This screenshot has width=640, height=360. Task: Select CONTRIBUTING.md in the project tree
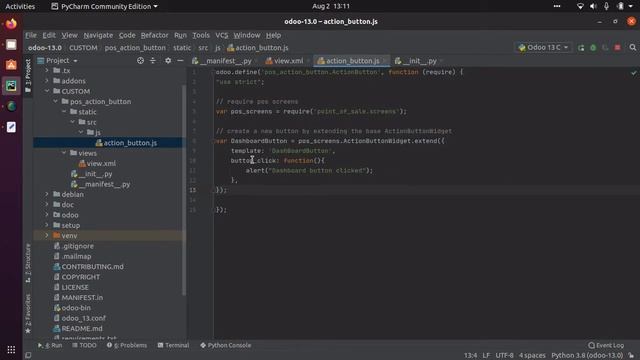point(92,267)
